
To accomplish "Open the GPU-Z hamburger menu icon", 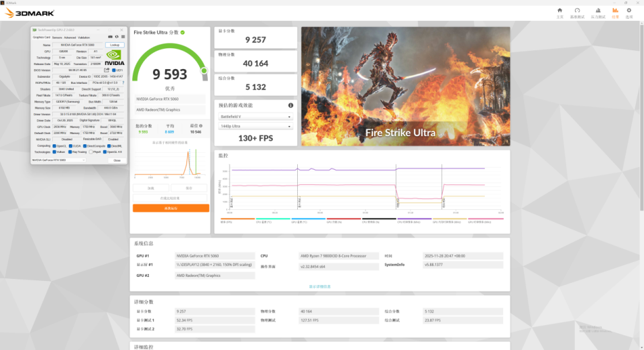I will [x=123, y=37].
